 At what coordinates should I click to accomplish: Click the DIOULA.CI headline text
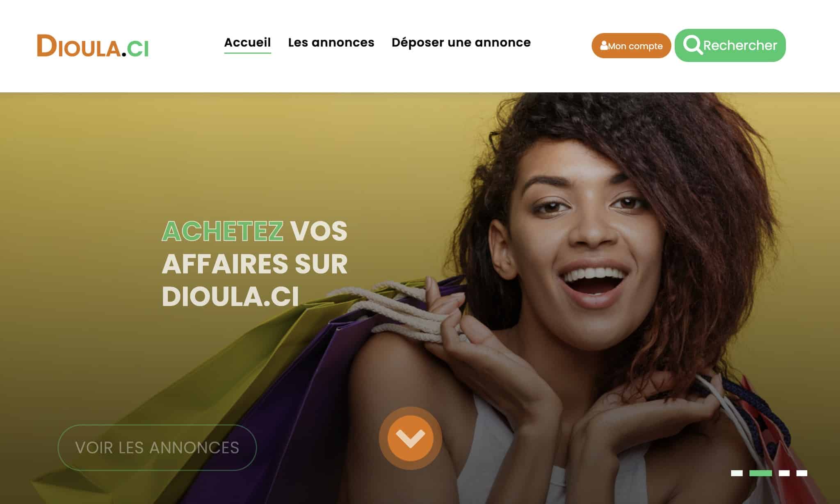pyautogui.click(x=230, y=296)
